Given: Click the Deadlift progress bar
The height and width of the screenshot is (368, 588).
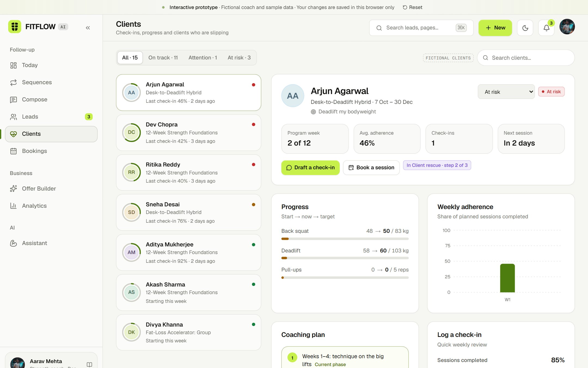Looking at the screenshot, I should point(345,258).
